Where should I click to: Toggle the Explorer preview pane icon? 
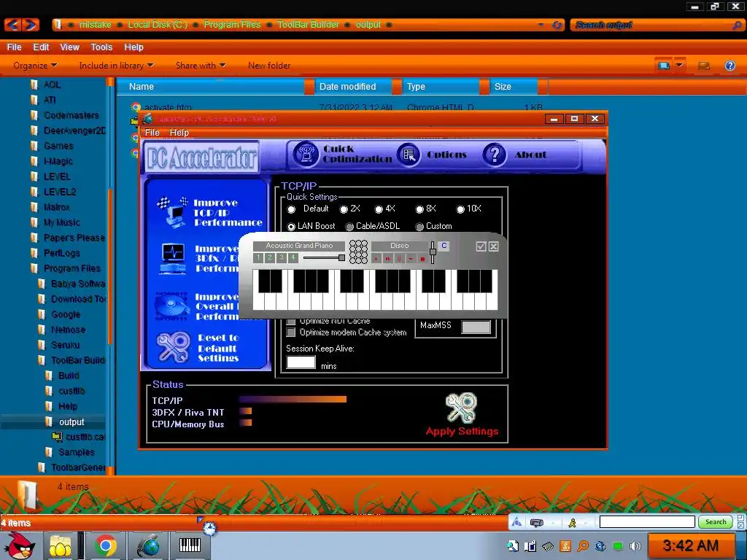point(704,66)
